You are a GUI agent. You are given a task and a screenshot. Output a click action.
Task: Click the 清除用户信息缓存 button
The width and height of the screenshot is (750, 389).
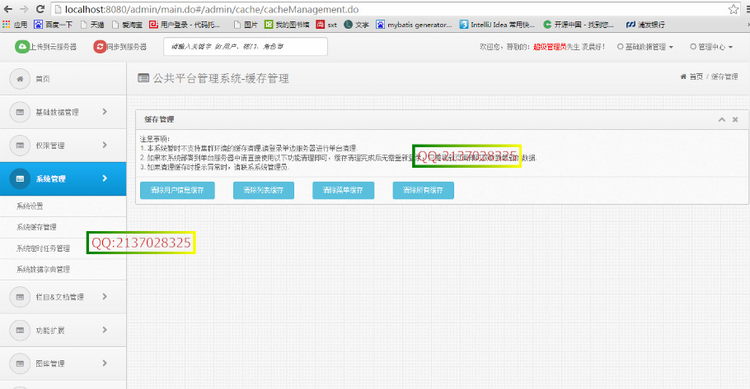point(177,190)
